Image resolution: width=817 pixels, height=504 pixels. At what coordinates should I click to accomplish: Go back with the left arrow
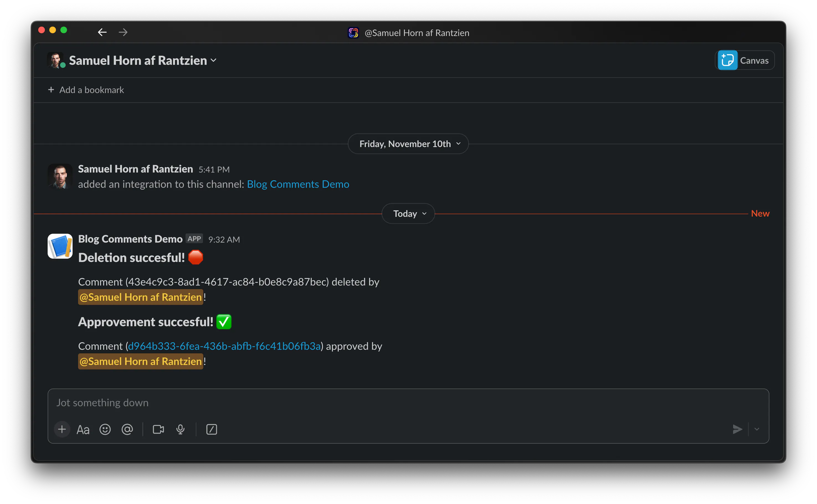[102, 32]
